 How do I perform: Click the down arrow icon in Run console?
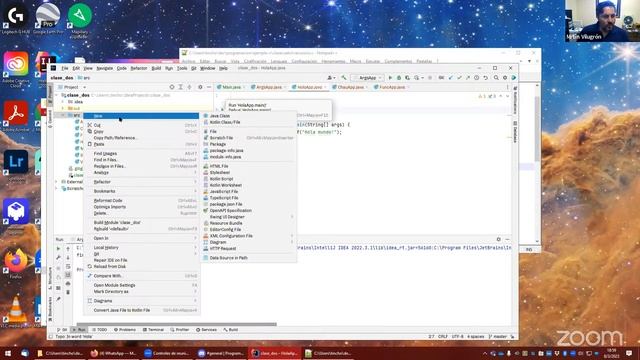68,258
